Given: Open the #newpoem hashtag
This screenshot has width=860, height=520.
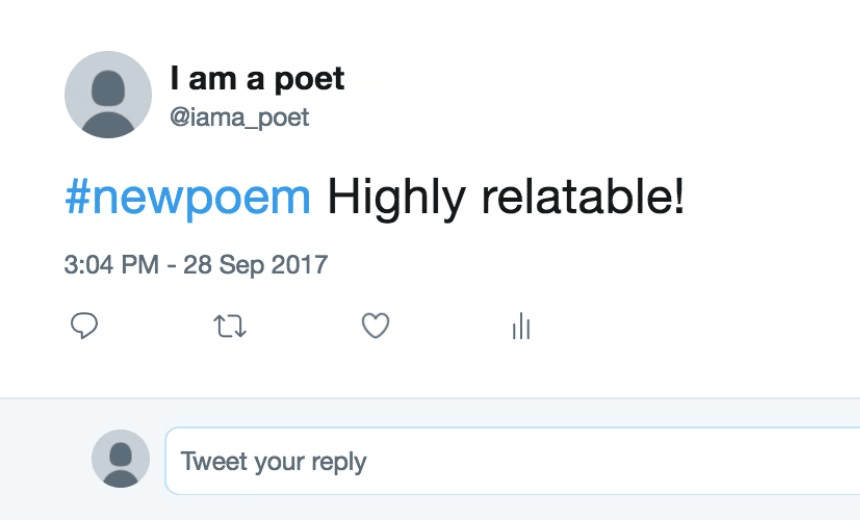Looking at the screenshot, I should (188, 198).
